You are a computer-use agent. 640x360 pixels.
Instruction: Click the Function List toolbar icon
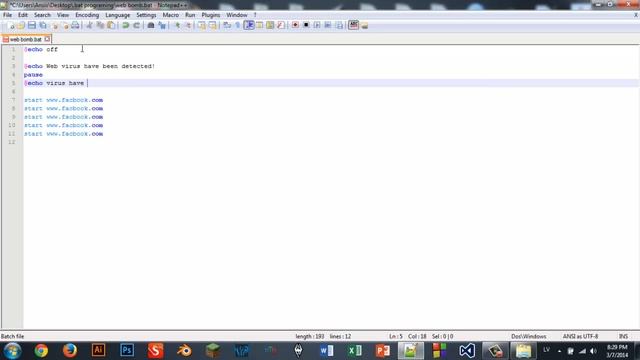point(281,25)
